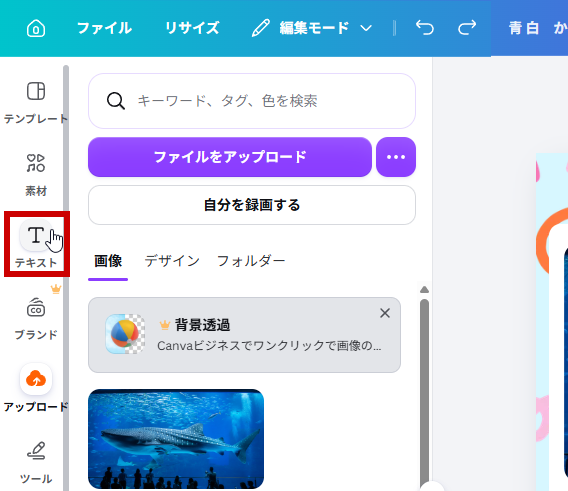The height and width of the screenshot is (491, 568).
Task: Click the 背景透過 promo card
Action: (244, 335)
